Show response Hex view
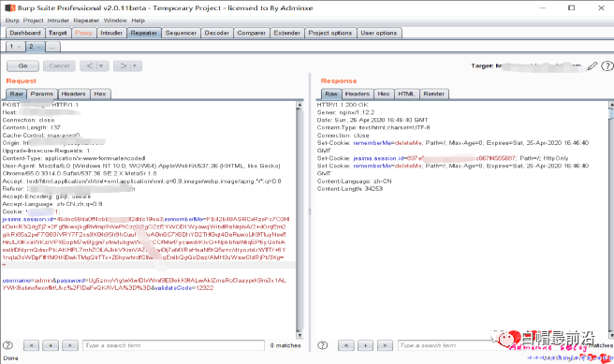 (384, 94)
